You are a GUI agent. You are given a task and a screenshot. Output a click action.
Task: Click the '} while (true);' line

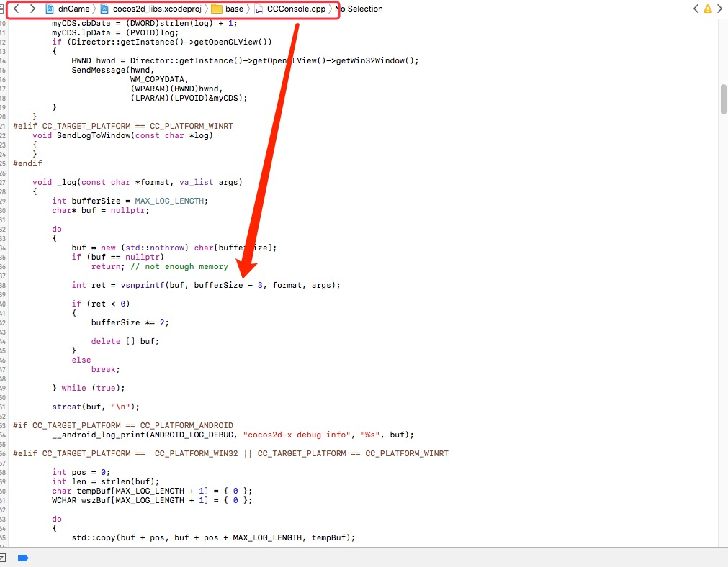click(89, 388)
